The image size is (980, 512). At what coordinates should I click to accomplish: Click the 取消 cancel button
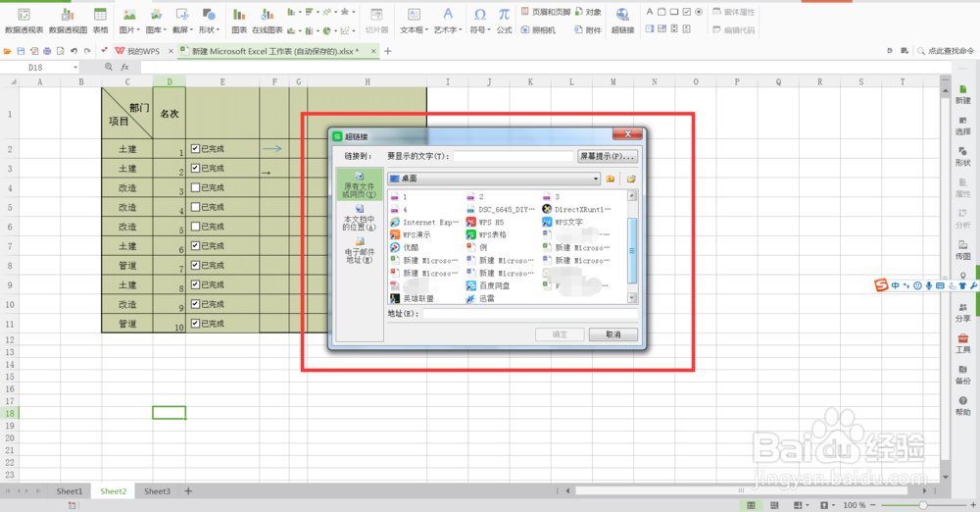coord(613,334)
